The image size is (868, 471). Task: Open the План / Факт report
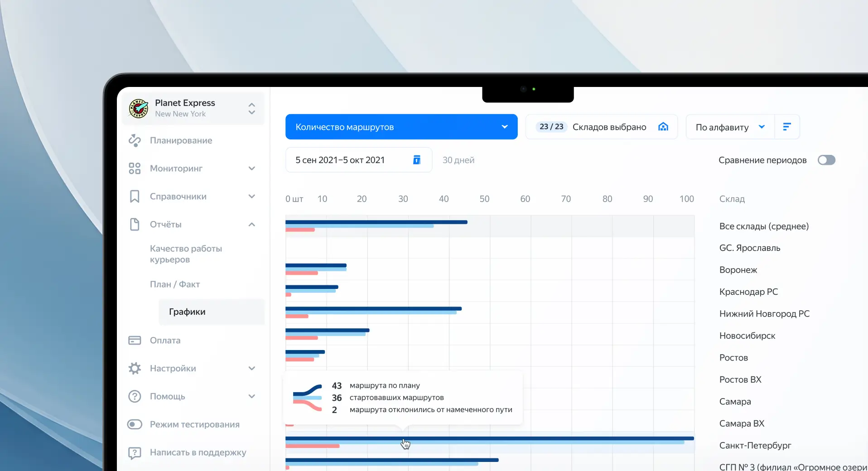[175, 284]
